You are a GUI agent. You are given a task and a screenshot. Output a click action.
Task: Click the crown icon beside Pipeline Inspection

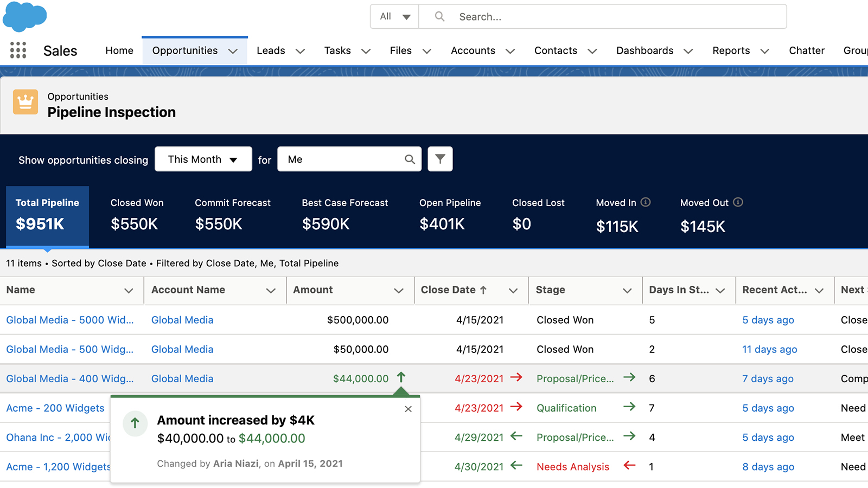pyautogui.click(x=25, y=102)
